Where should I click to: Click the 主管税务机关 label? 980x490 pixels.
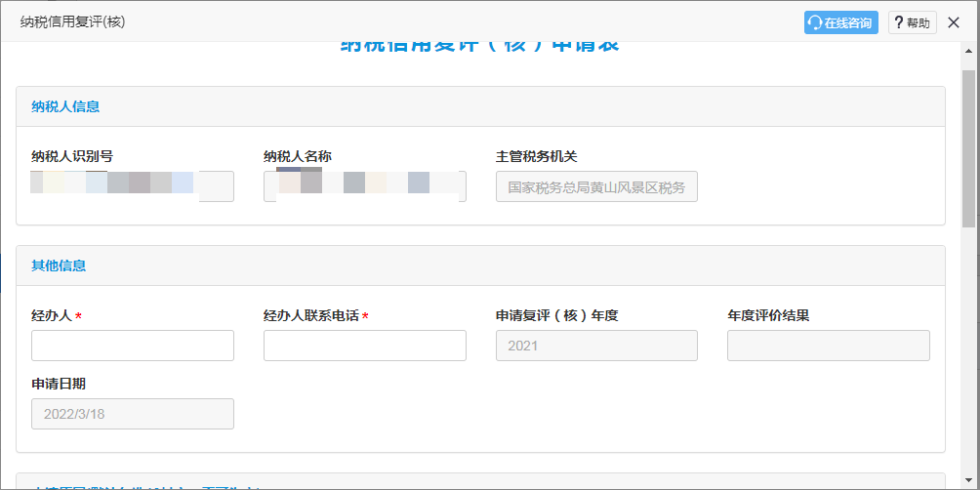(536, 157)
